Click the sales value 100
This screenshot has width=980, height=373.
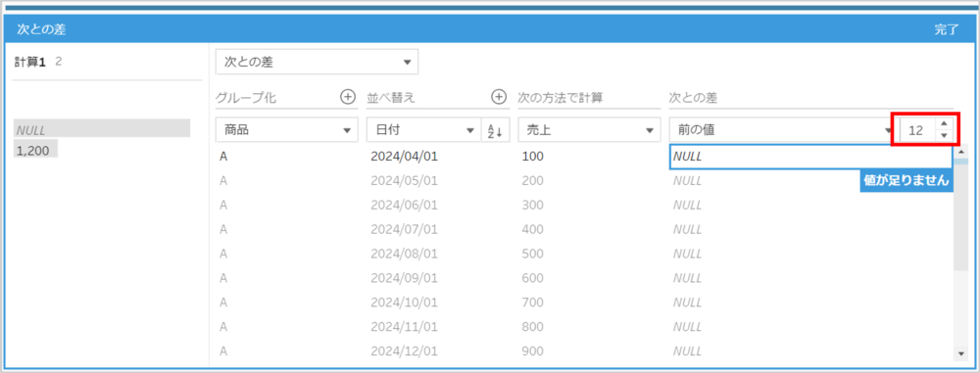(x=533, y=157)
